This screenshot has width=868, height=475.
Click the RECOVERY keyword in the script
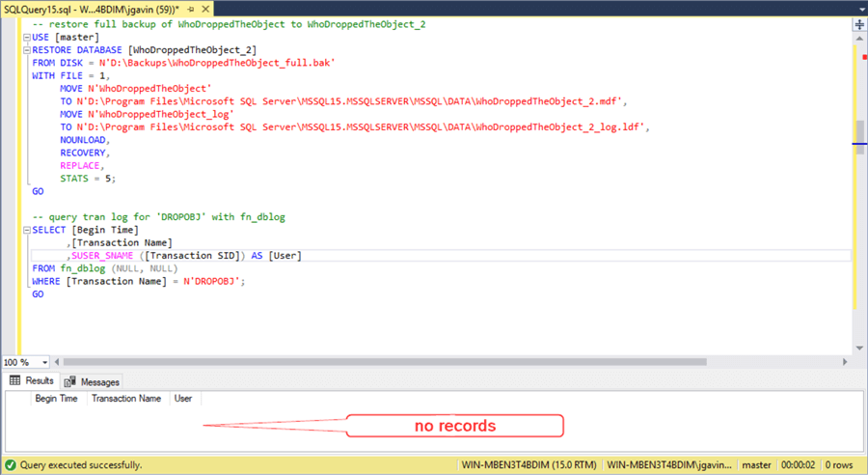point(83,153)
